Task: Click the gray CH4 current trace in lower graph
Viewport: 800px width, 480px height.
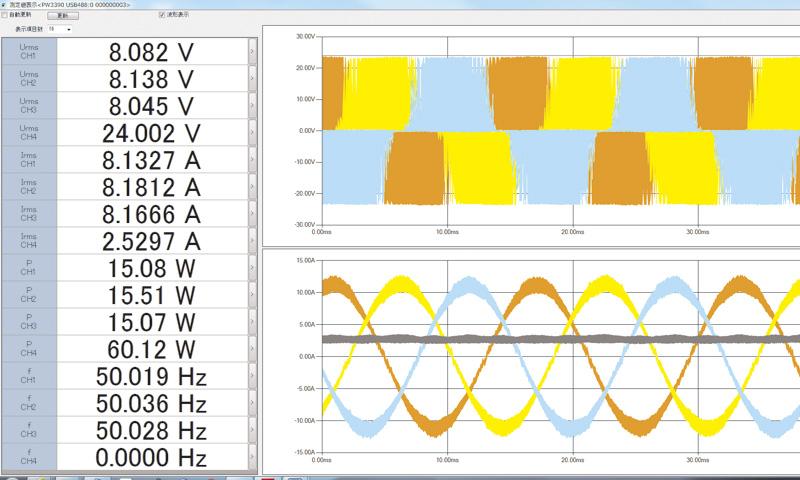Action: pyautogui.click(x=550, y=340)
